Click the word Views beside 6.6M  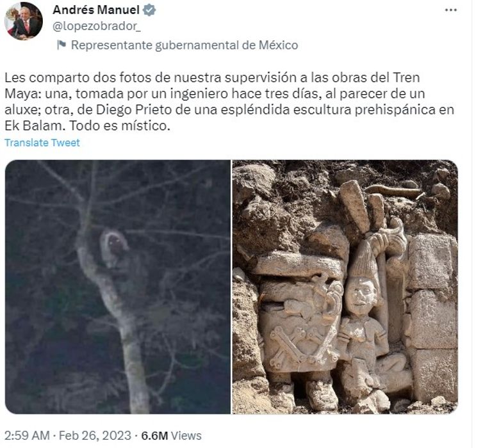click(186, 435)
